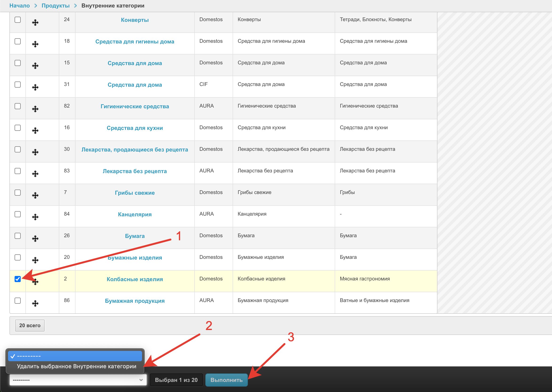Choose Удалить выбранное Внутренние категории option
The width and height of the screenshot is (552, 392).
[76, 366]
